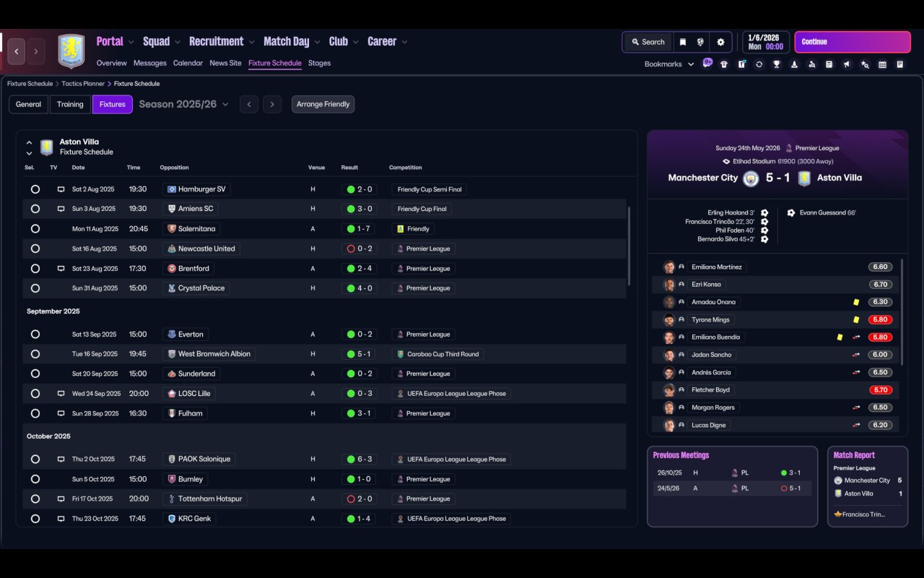Switch to the Overview tab
The height and width of the screenshot is (578, 924).
[111, 63]
